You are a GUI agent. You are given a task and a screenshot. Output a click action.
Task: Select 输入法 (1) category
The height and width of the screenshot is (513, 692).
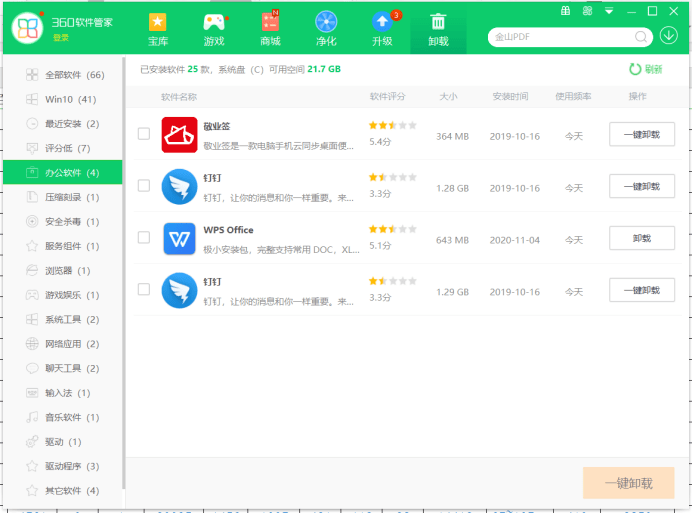63,393
